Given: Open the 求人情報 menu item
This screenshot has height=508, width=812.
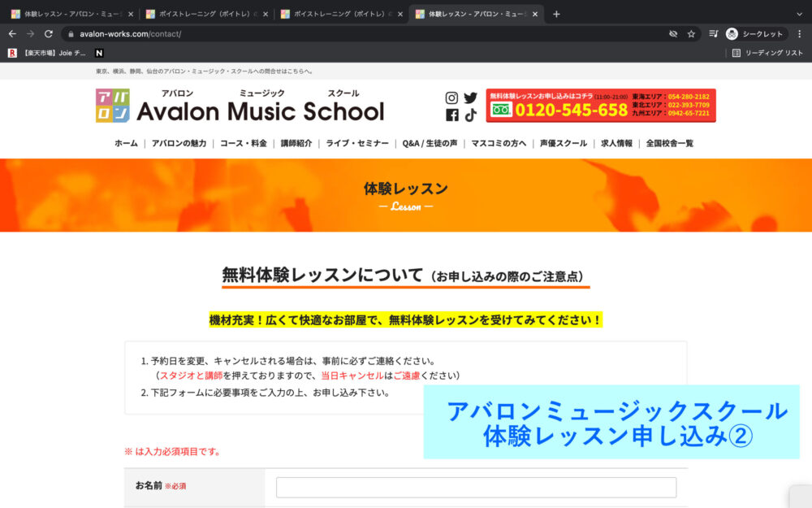Looking at the screenshot, I should pyautogui.click(x=616, y=143).
